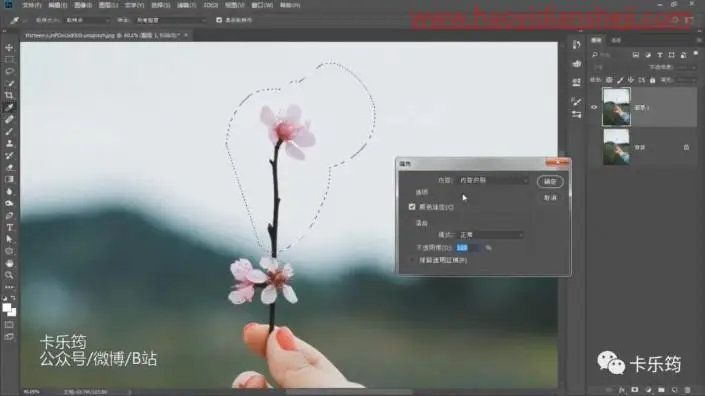This screenshot has height=396, width=705.
Task: Filter layers by adjustment layers
Action: click(648, 55)
